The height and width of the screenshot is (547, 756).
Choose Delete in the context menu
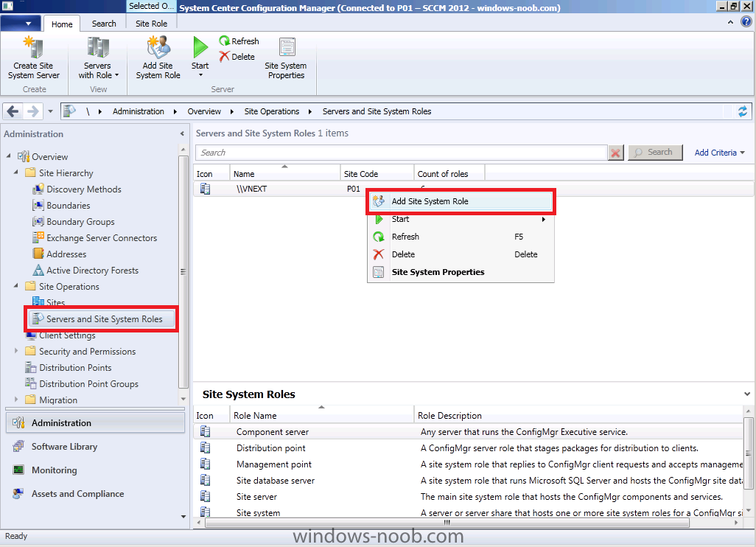[x=461, y=254]
